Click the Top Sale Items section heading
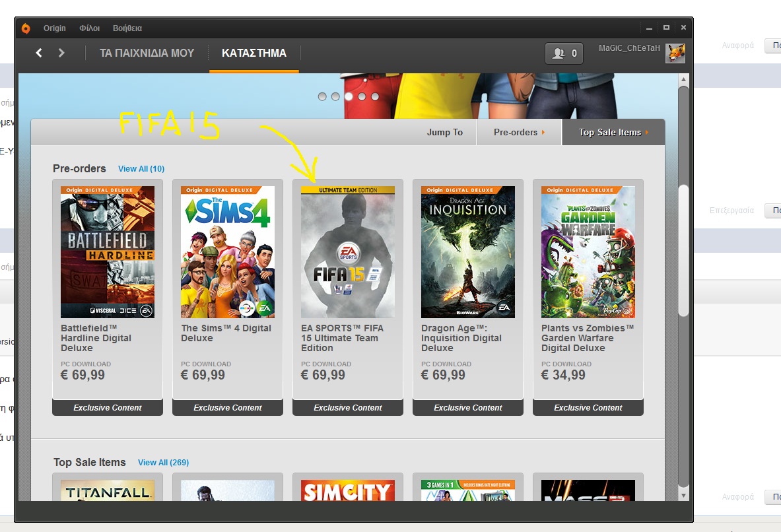The image size is (781, 532). [90, 463]
